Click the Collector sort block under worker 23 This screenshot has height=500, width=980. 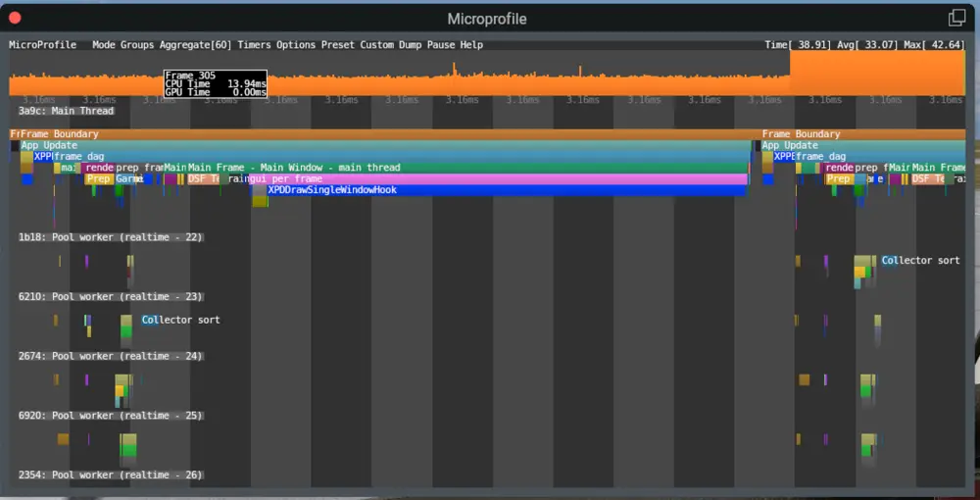(180, 321)
